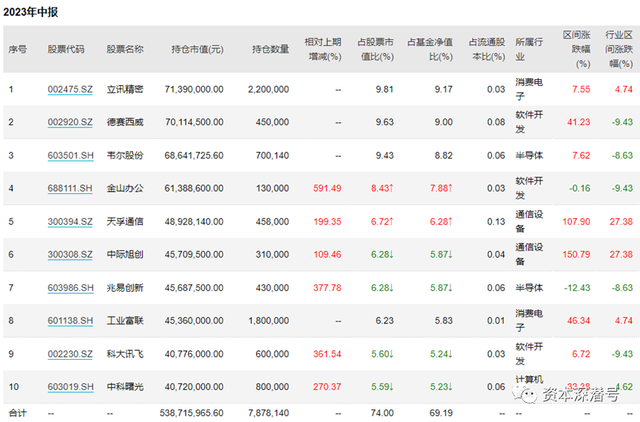This screenshot has width=640, height=422.
Task: Click the 占股票市值比(%) column header
Action: [x=376, y=49]
